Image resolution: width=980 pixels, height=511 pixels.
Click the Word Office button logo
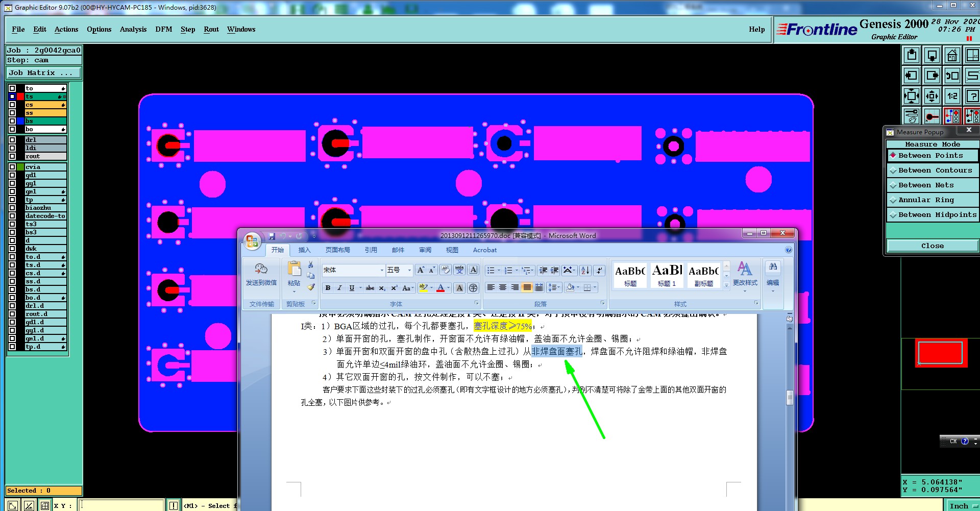coord(252,241)
